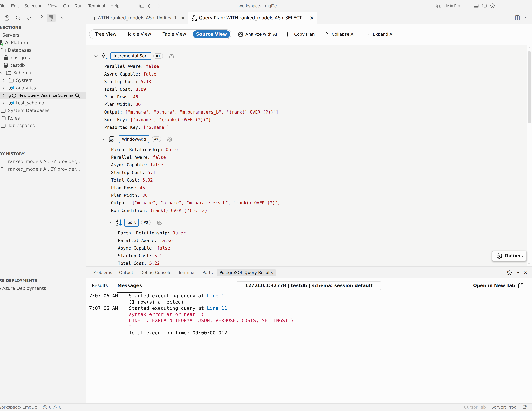Follow the Line 1 link

tap(215, 296)
